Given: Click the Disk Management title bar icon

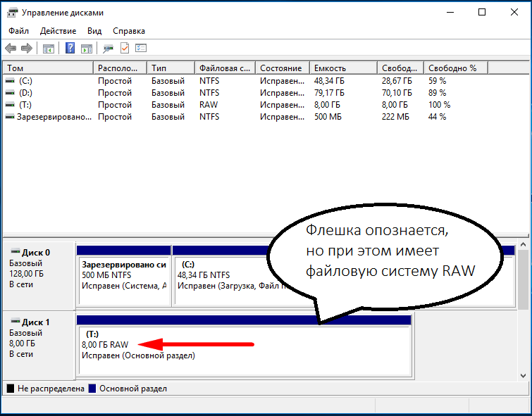Looking at the screenshot, I should click(x=12, y=13).
